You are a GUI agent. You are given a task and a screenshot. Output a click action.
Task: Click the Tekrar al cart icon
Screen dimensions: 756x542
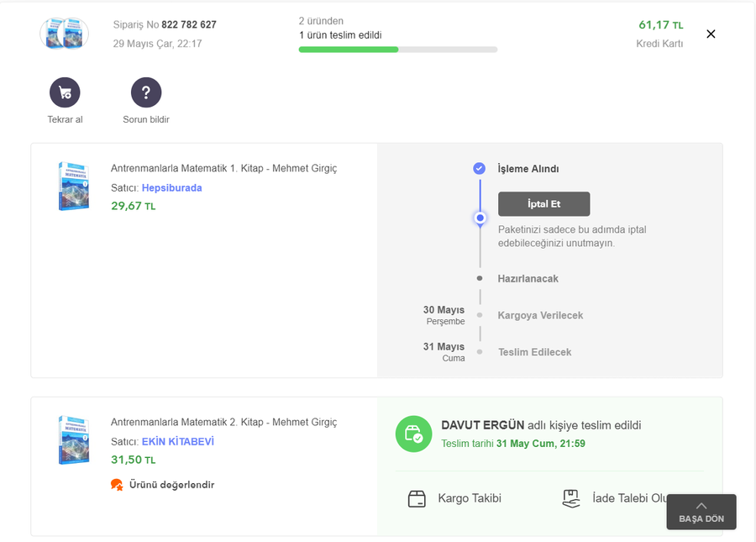coord(65,92)
